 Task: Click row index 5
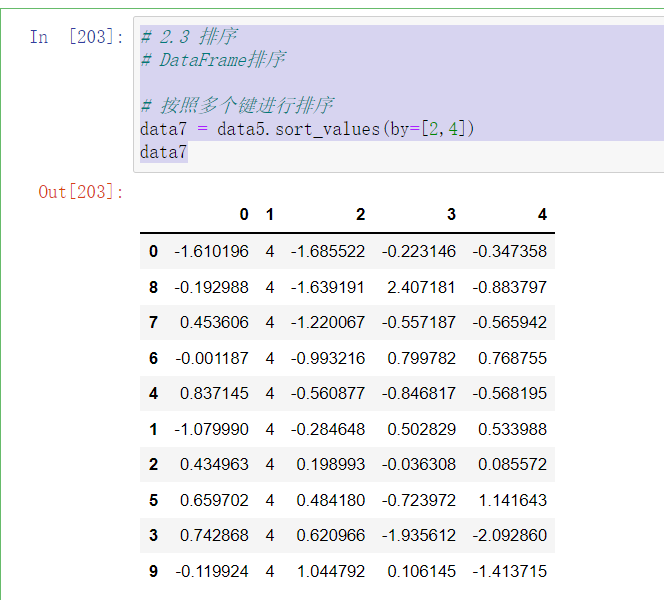153,500
